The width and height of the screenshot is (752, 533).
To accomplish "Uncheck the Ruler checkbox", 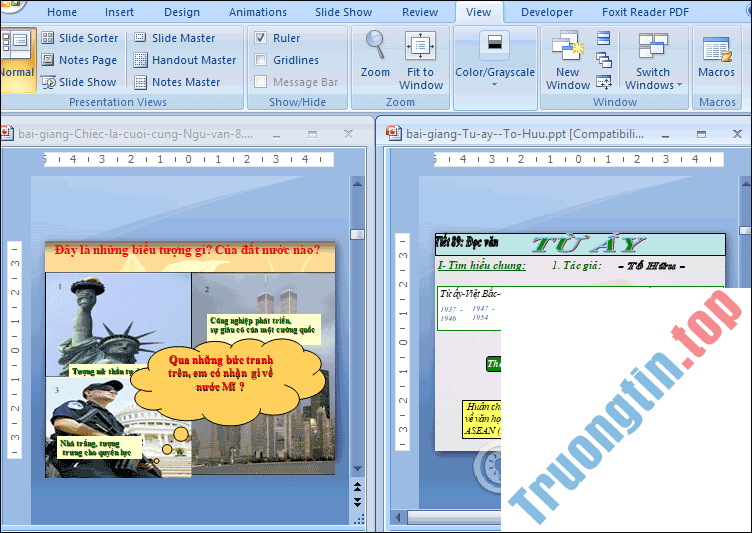I will [260, 38].
